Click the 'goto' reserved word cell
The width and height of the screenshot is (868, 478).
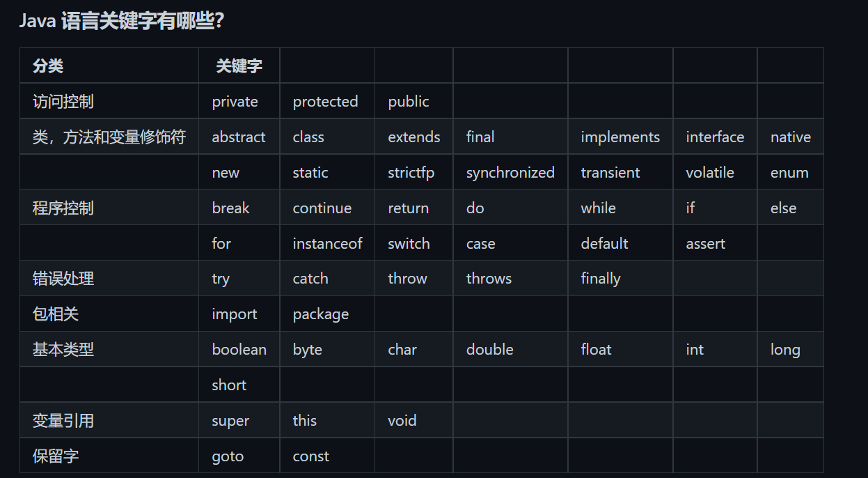(228, 457)
